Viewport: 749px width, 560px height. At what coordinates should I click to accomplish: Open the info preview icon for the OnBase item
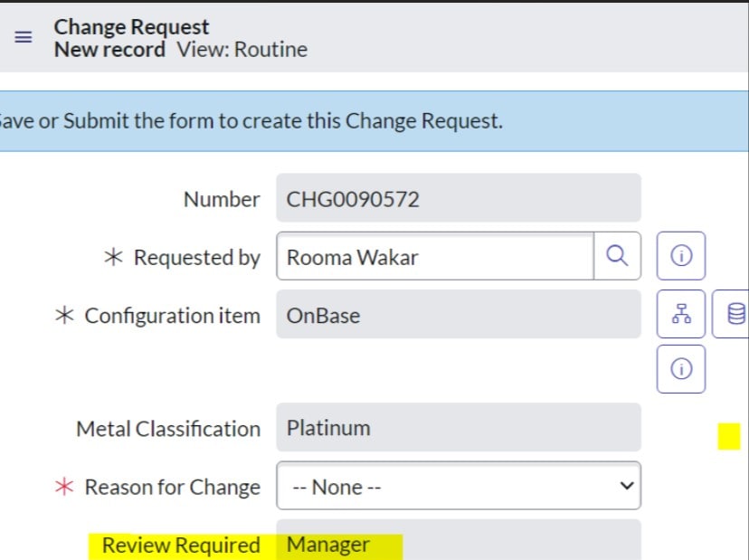click(680, 368)
